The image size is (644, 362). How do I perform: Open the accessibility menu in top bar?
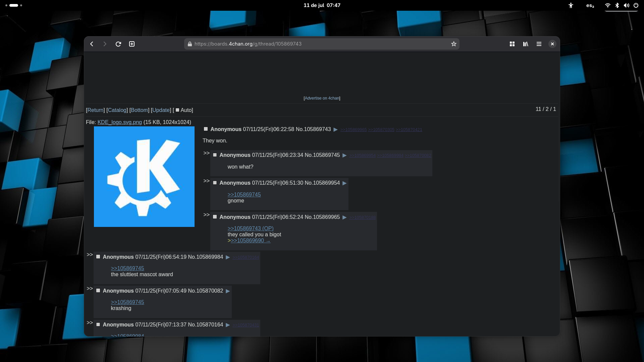571,5
